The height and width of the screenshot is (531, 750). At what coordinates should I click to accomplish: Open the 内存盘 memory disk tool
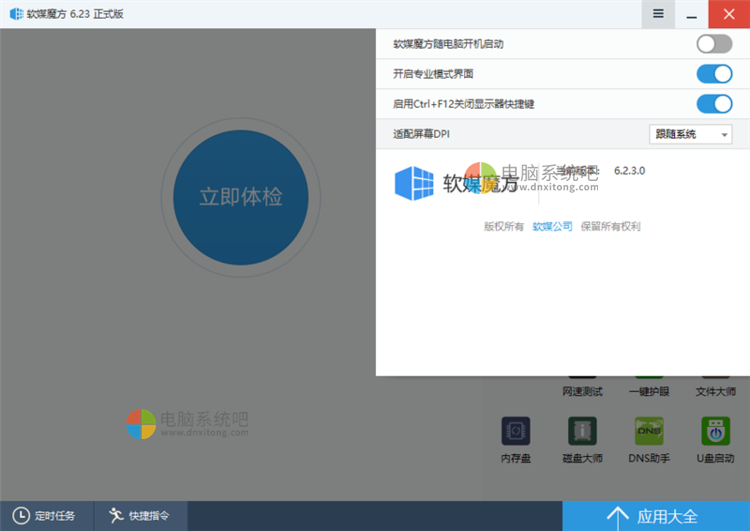tap(515, 431)
